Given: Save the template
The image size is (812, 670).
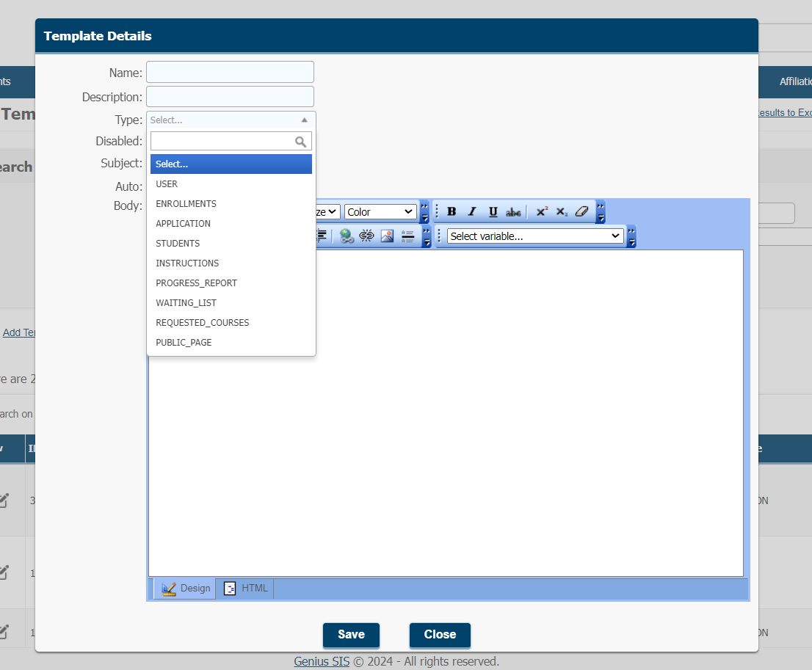Looking at the screenshot, I should 351,635.
